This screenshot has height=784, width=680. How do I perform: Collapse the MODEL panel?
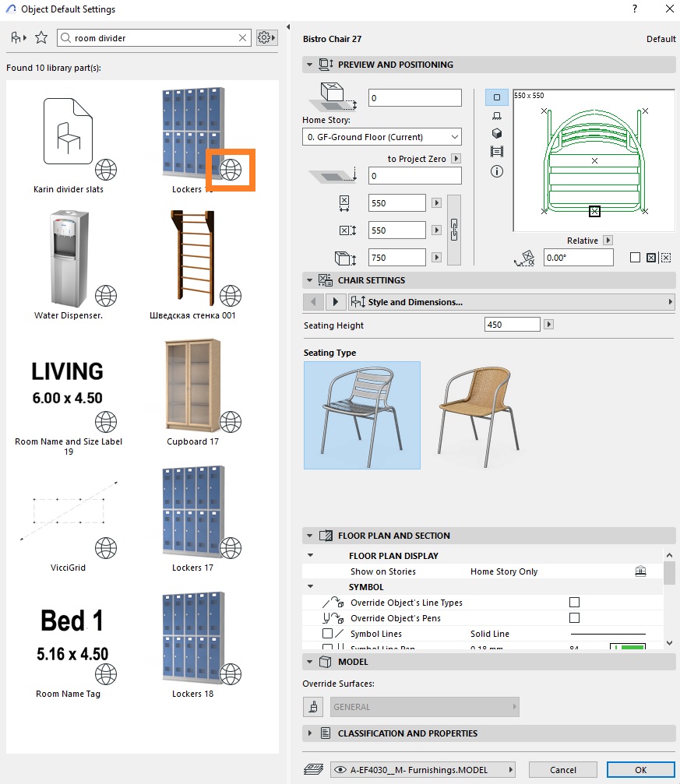[x=309, y=662]
